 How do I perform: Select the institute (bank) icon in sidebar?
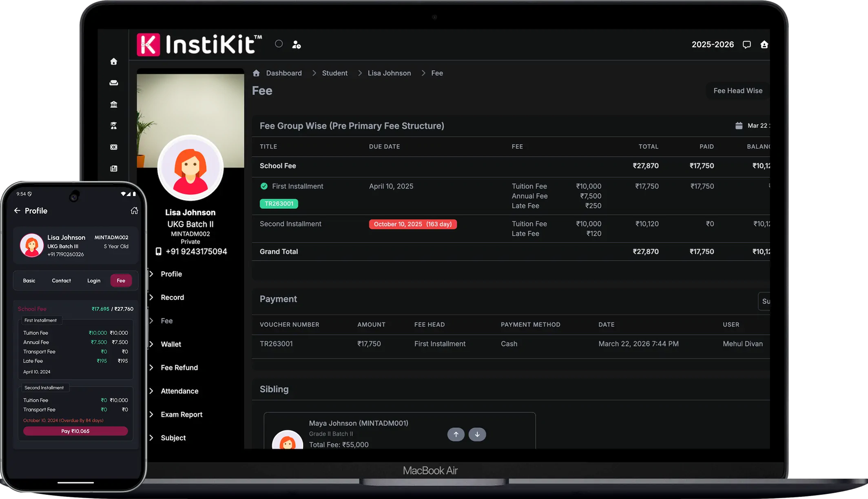113,104
